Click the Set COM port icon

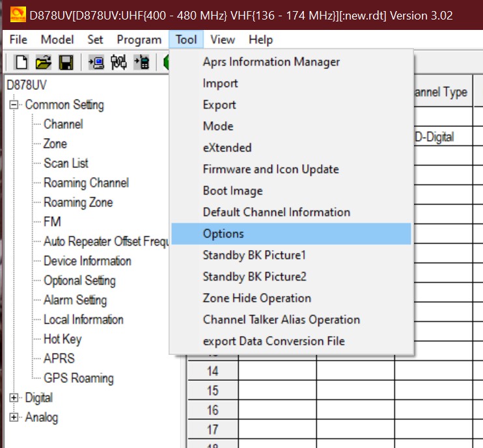118,63
